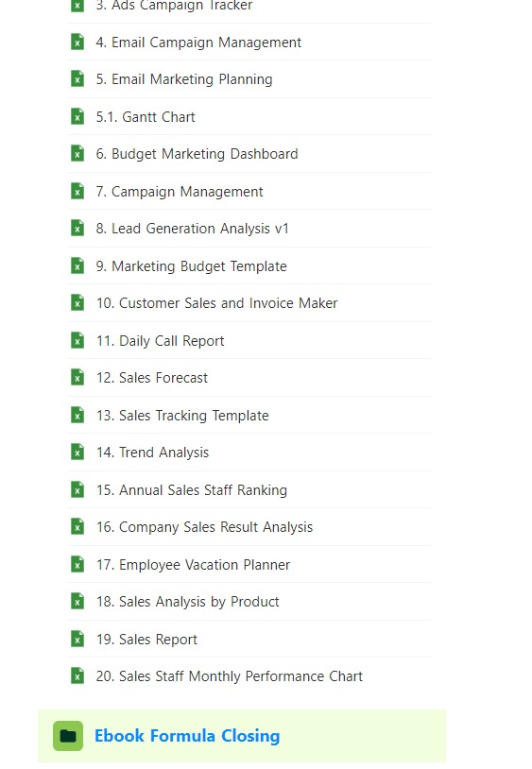Screen dimensions: 532x769
Task: Click the Excel icon next to Daily Call Report
Action: tap(77, 340)
